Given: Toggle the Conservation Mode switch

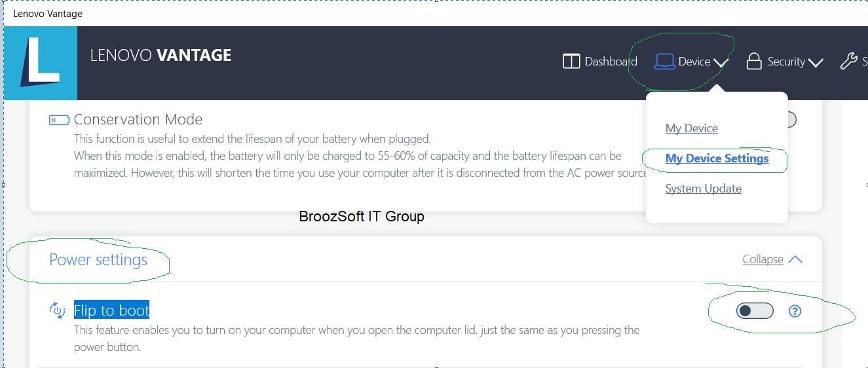Looking at the screenshot, I should pyautogui.click(x=791, y=120).
